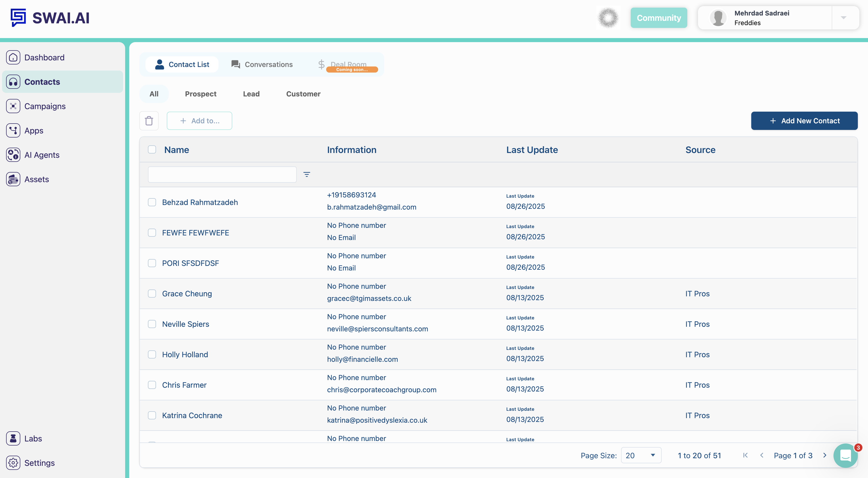Click the circular spinner icon in header
This screenshot has width=868, height=478.
click(x=608, y=18)
